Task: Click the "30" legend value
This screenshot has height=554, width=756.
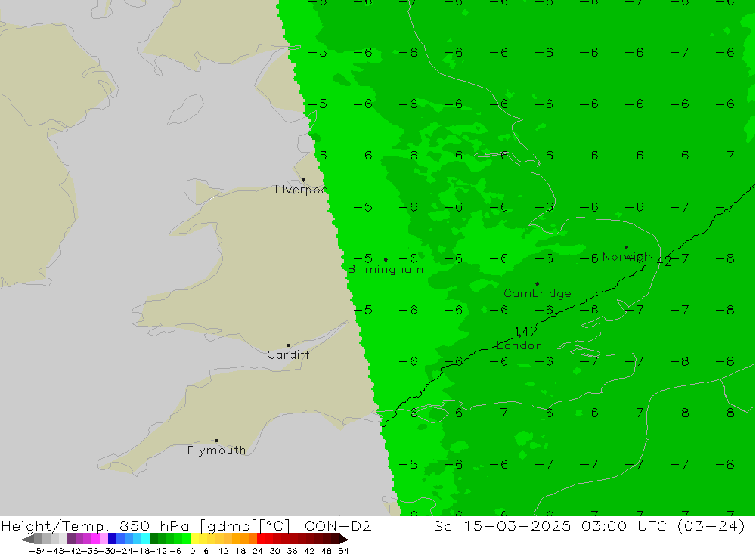Action: [275, 551]
